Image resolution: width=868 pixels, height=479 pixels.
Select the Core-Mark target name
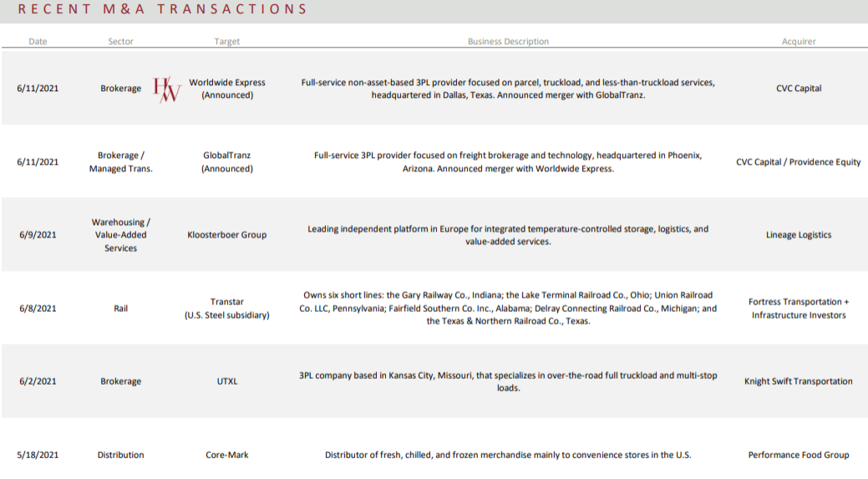[227, 455]
